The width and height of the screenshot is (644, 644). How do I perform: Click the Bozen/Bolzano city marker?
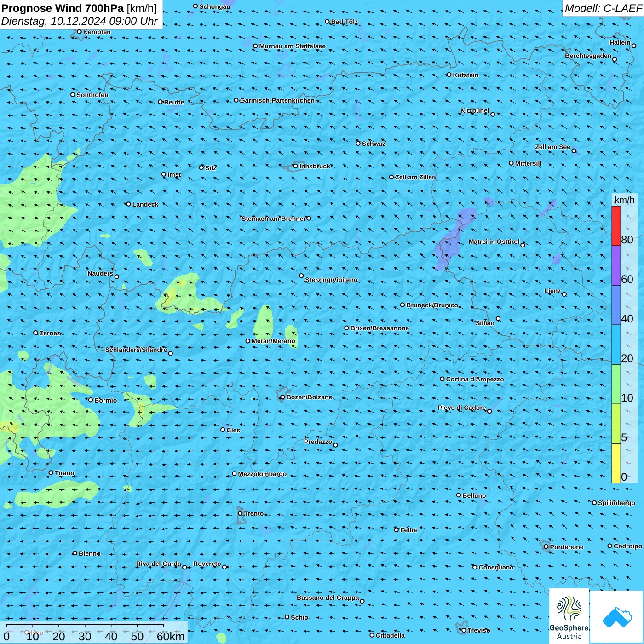(282, 397)
